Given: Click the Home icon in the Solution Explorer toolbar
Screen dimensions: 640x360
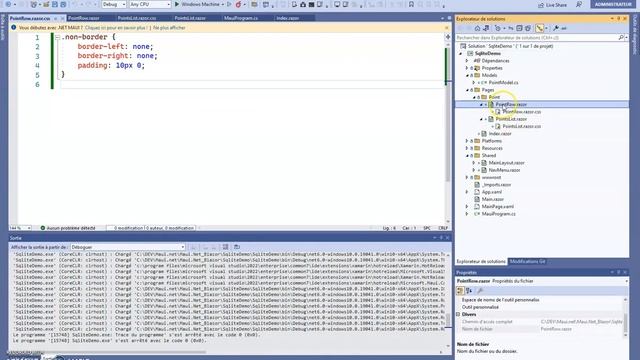Looking at the screenshot, I should (477, 29).
